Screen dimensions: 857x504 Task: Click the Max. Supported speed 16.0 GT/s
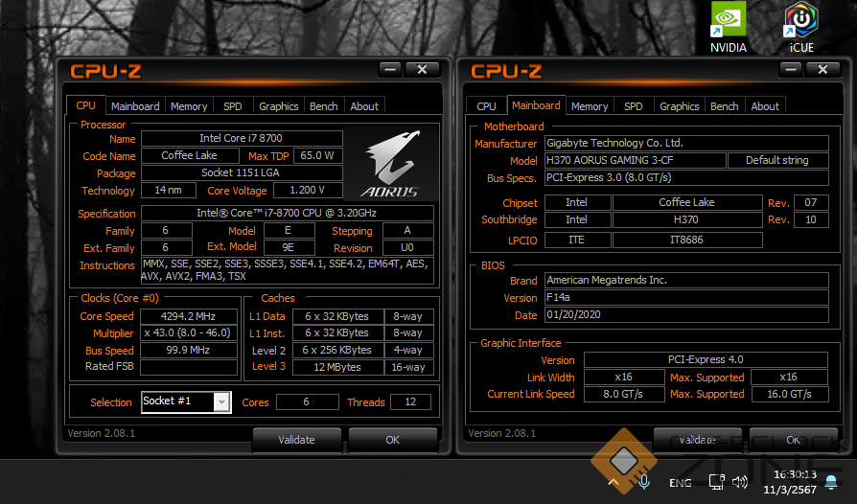(790, 394)
